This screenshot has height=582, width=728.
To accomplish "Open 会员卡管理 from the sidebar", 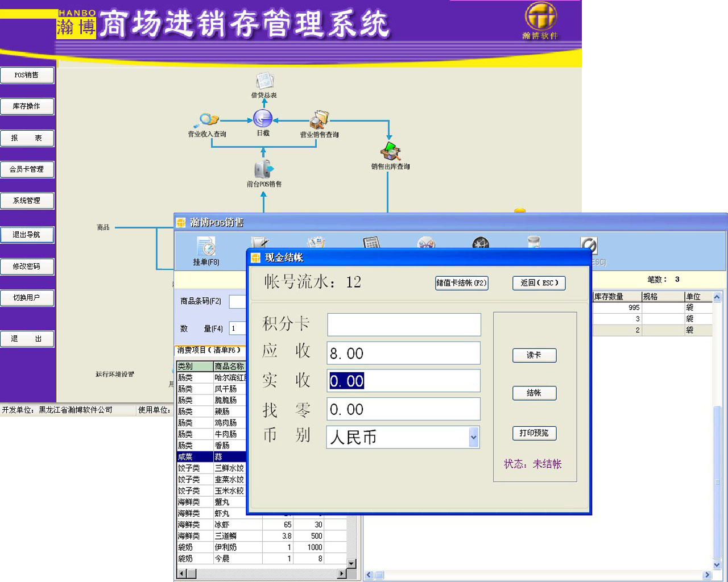I will coord(27,169).
